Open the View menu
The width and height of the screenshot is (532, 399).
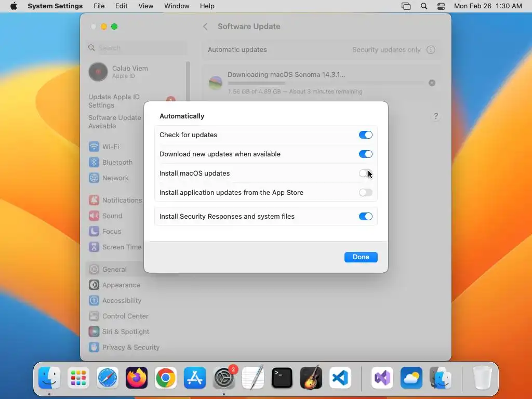pyautogui.click(x=145, y=6)
